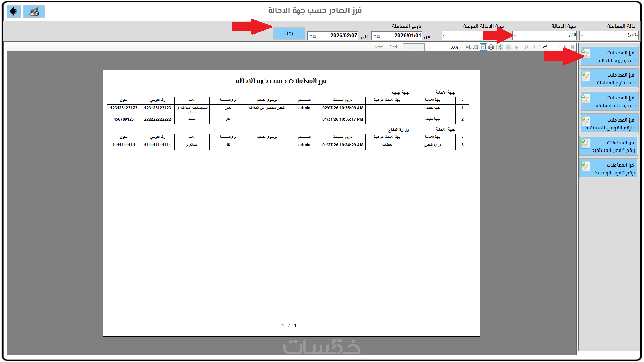Click the print icon in report toolbar

pos(491,47)
